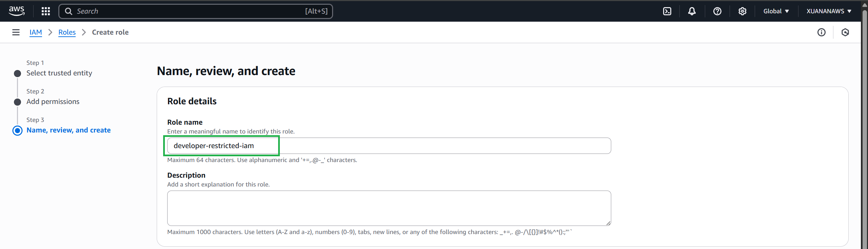Viewport: 868px width, 249px height.
Task: Open the notifications bell
Action: (x=692, y=11)
